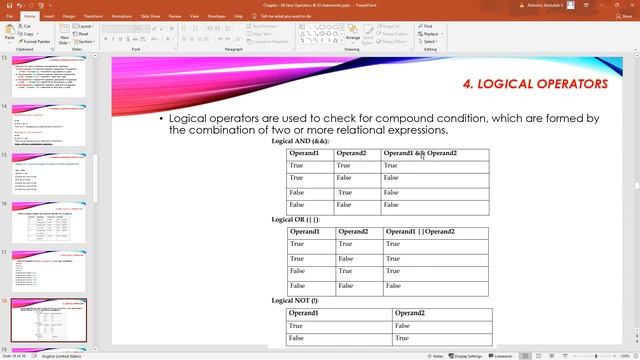Open the View ribbon tab
The width and height of the screenshot is (640, 360).
tap(194, 16)
